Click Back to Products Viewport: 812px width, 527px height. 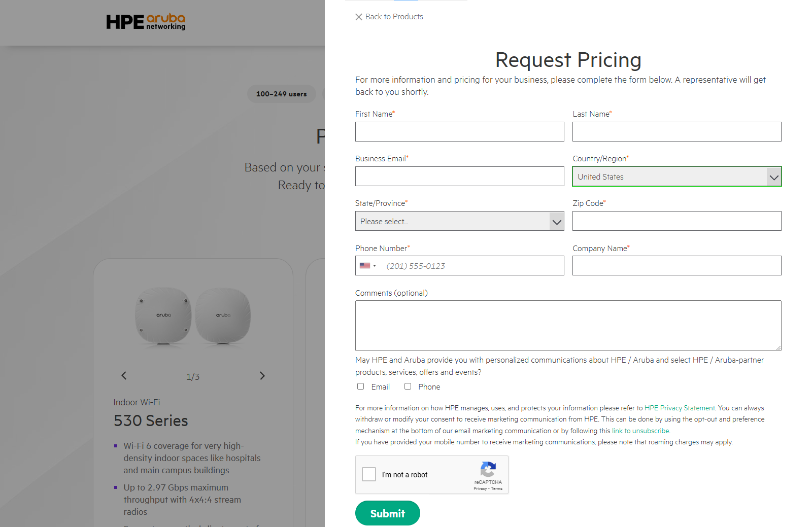click(x=394, y=16)
